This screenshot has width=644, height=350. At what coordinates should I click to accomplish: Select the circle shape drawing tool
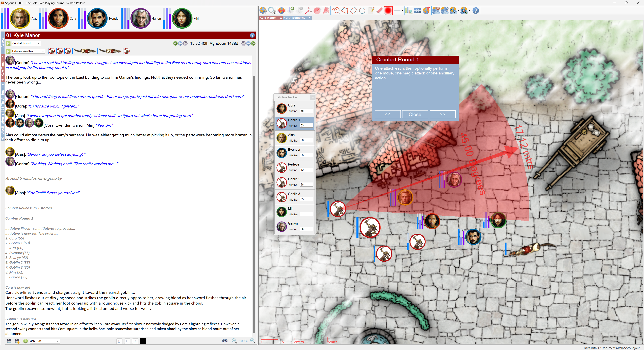[362, 11]
